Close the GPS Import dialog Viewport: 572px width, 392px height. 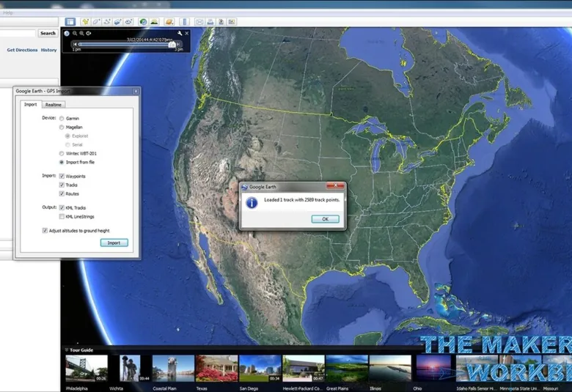pyautogui.click(x=136, y=91)
